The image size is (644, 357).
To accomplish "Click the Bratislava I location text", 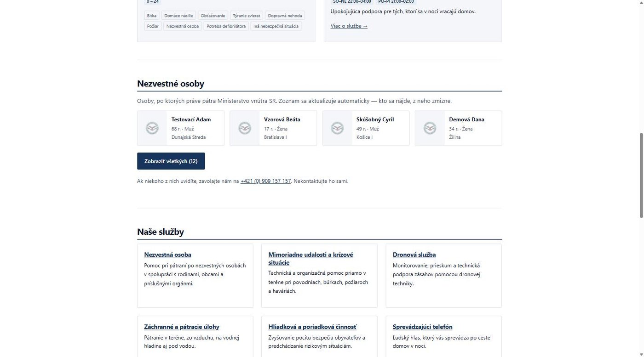I will point(276,137).
